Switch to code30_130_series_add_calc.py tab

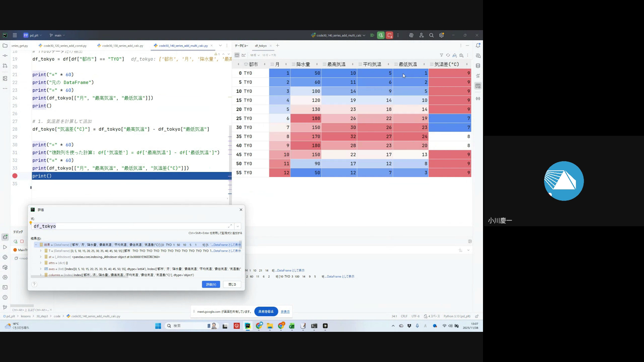(x=122, y=46)
